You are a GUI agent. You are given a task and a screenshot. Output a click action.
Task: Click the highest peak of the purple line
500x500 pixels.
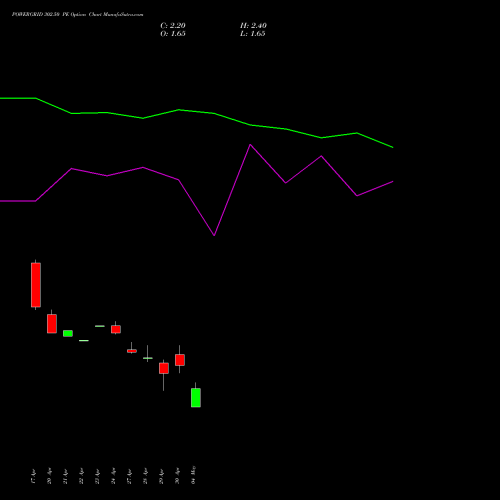point(250,145)
